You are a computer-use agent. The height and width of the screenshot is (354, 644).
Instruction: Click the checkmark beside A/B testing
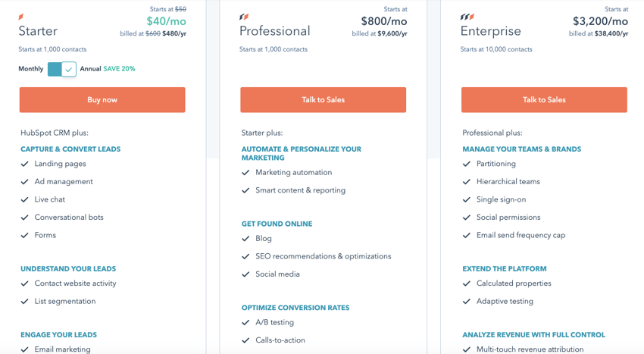pyautogui.click(x=245, y=322)
